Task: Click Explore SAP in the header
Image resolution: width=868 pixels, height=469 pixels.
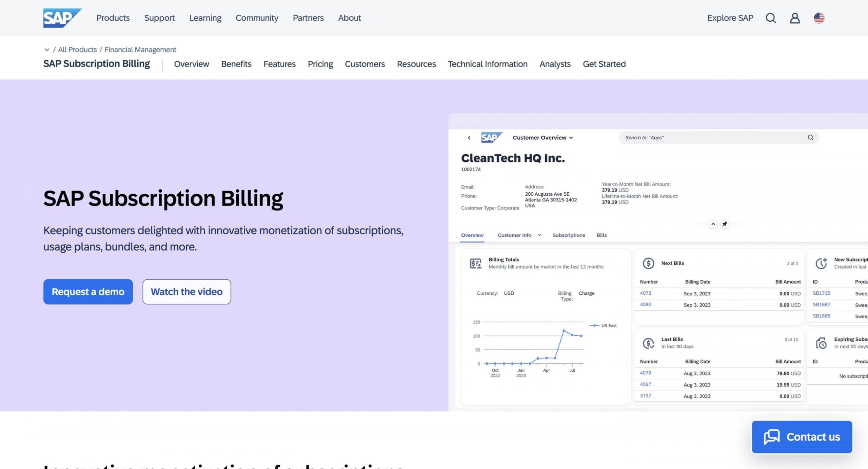Action: [730, 18]
